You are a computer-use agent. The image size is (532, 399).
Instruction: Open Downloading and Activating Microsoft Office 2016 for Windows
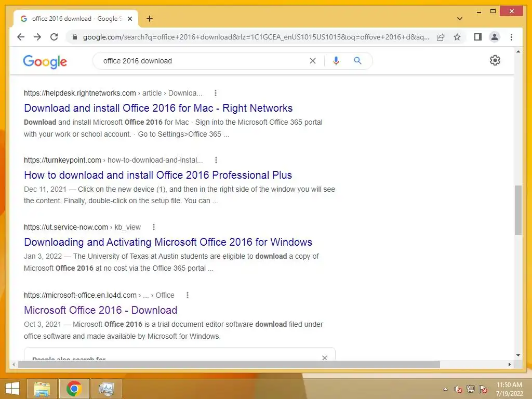(168, 242)
